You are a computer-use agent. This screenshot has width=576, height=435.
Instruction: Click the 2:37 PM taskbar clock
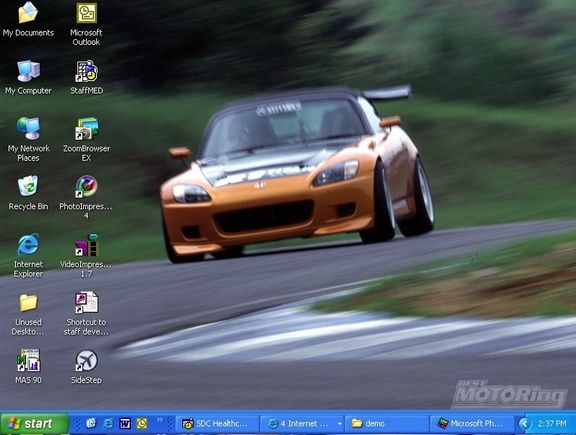click(552, 424)
